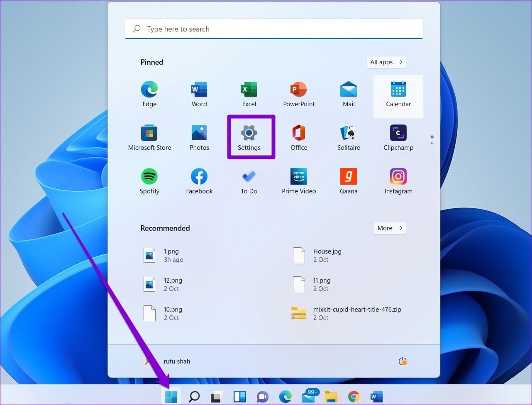Launch Microsoft Edge from the pinned apps
Viewport: 532px width, 405px height.
(149, 94)
